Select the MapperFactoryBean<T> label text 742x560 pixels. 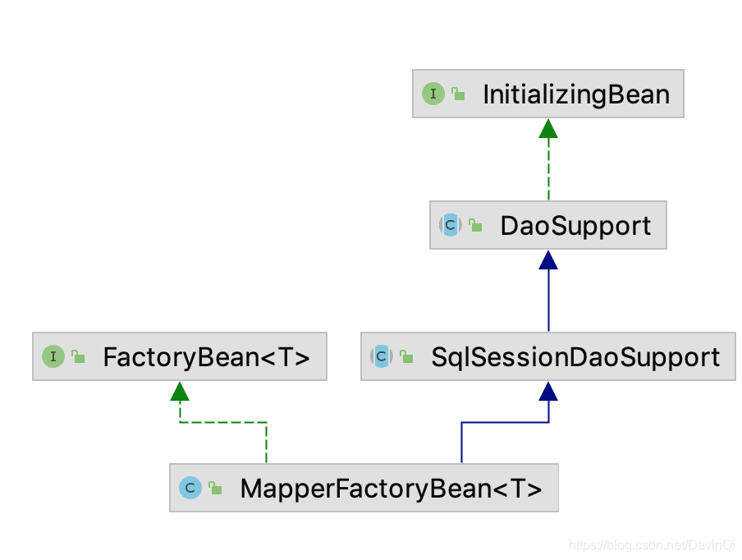click(391, 489)
